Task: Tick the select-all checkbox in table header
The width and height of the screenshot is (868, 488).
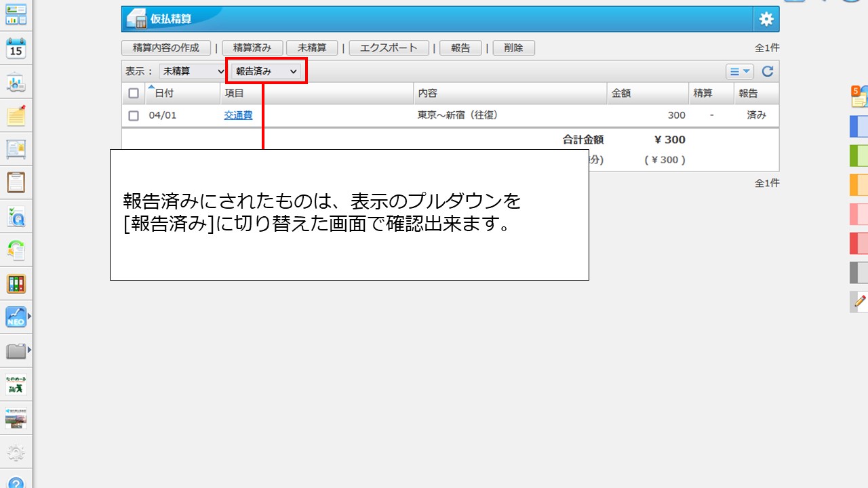Action: coord(134,94)
